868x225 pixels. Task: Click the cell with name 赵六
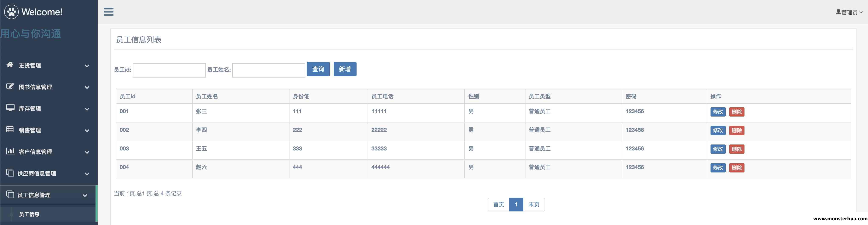tap(241, 168)
